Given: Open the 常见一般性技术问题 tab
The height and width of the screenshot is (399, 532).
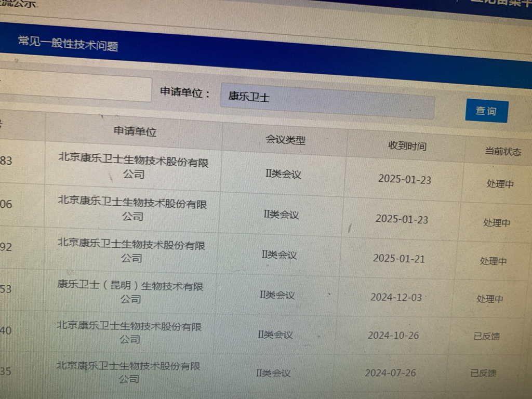Looking at the screenshot, I should (x=68, y=44).
